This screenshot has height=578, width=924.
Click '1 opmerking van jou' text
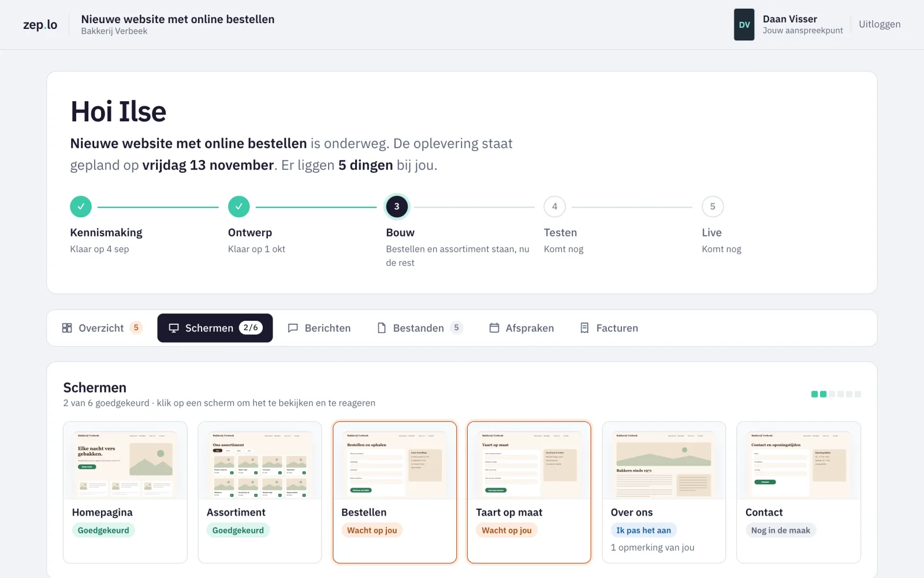[653, 547]
